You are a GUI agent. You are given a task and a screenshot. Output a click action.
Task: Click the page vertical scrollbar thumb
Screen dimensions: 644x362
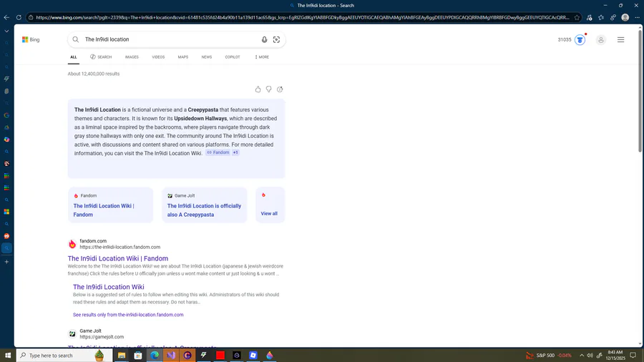(640, 91)
